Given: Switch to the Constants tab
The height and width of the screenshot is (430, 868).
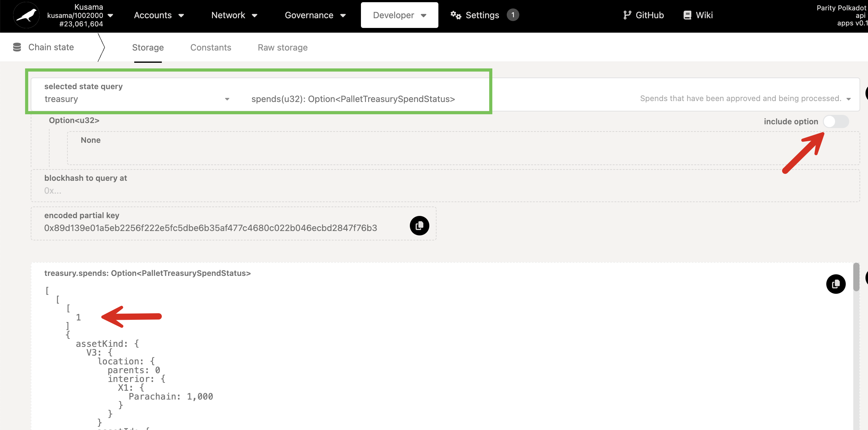Looking at the screenshot, I should (x=211, y=48).
